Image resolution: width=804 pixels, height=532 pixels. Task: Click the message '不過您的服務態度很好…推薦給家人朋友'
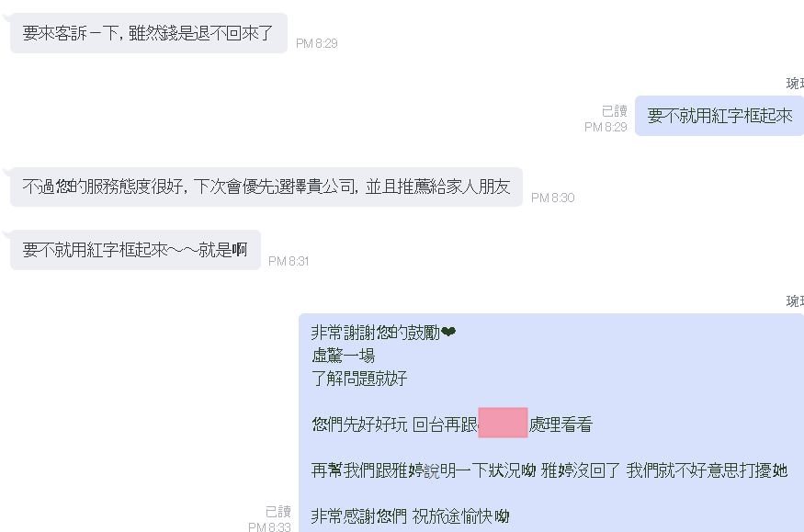266,187
